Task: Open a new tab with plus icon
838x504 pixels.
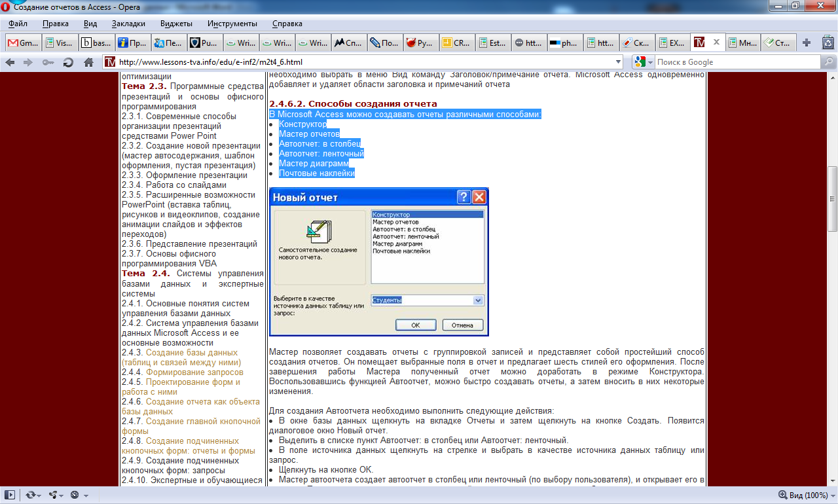Action: pyautogui.click(x=807, y=43)
